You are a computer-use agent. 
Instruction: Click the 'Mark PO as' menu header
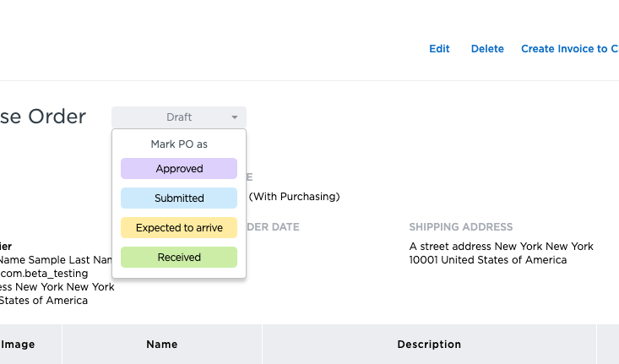point(179,144)
